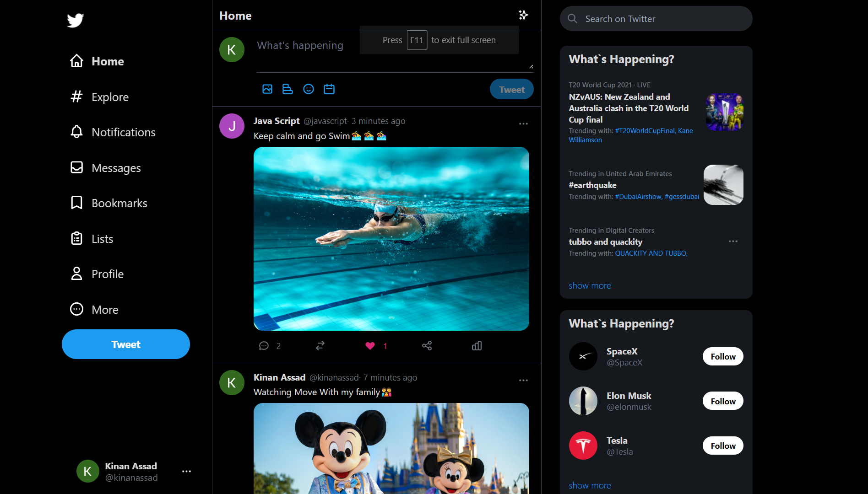Open options for tubbo and quackity trend
Image resolution: width=868 pixels, height=494 pixels.
pyautogui.click(x=733, y=241)
